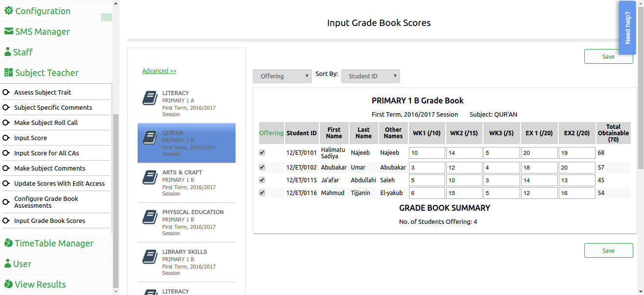Uncheck offering for student 12/ET/0101

262,152
